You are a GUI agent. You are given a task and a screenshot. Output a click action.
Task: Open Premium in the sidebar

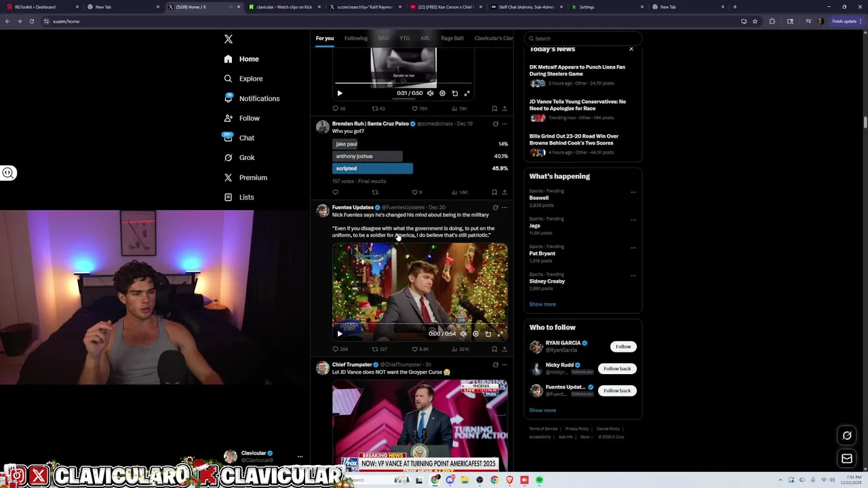point(245,178)
